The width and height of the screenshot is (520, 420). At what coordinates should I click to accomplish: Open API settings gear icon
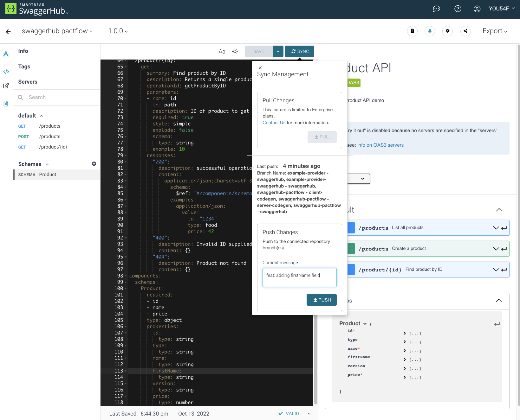click(x=447, y=31)
